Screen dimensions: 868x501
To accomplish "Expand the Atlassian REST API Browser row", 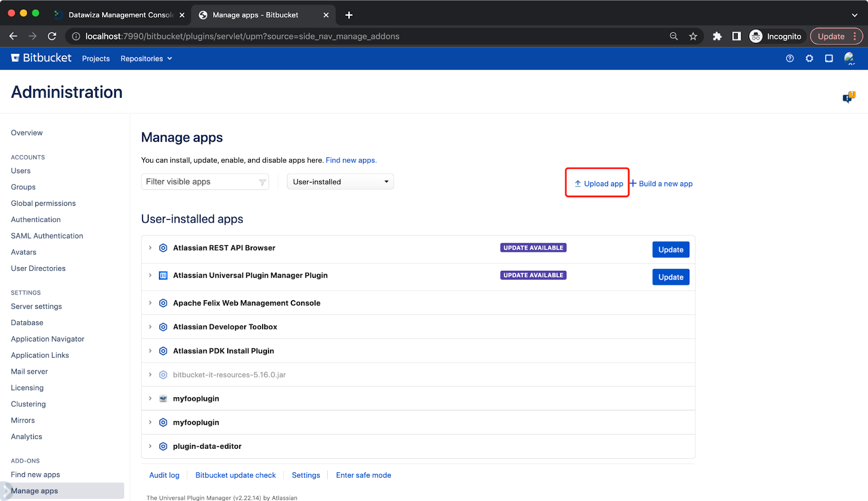I will 150,248.
